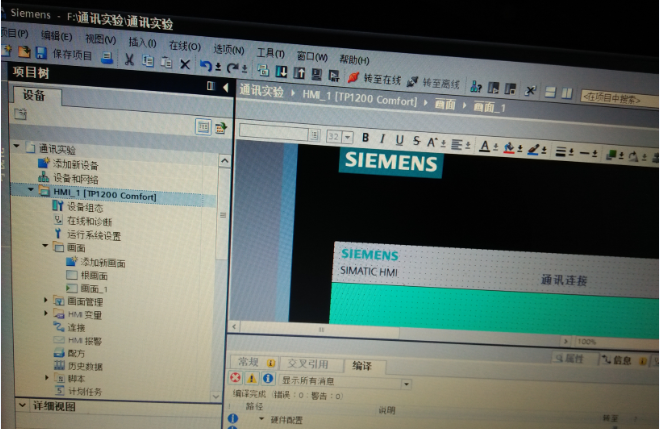
Task: Open the 在线(O) menu
Action: (184, 46)
